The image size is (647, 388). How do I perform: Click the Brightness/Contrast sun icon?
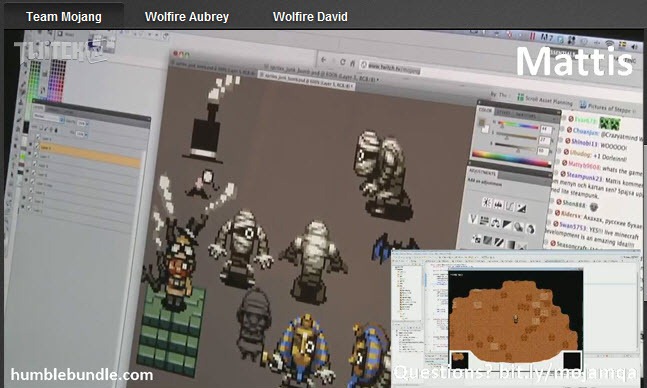[x=487, y=202]
